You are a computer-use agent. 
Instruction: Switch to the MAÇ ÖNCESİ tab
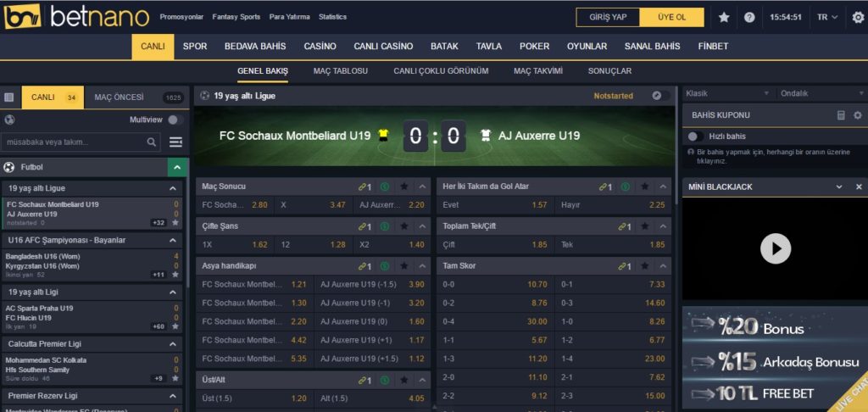coord(119,97)
